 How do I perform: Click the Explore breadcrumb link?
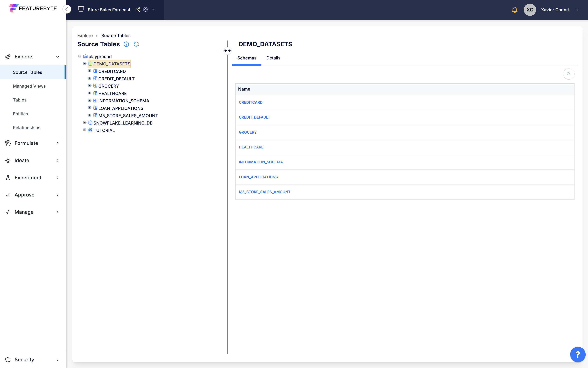point(85,36)
